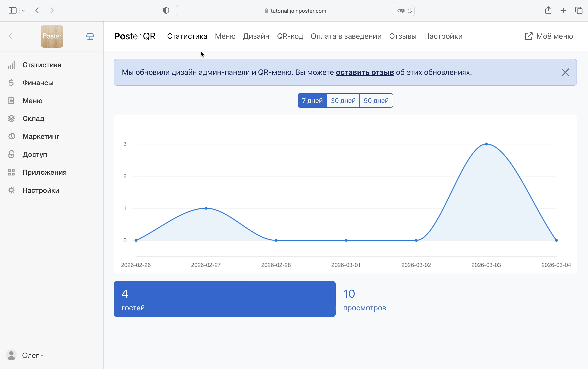The image size is (588, 369).
Task: Open Доступ lock icon item
Action: coord(11,154)
